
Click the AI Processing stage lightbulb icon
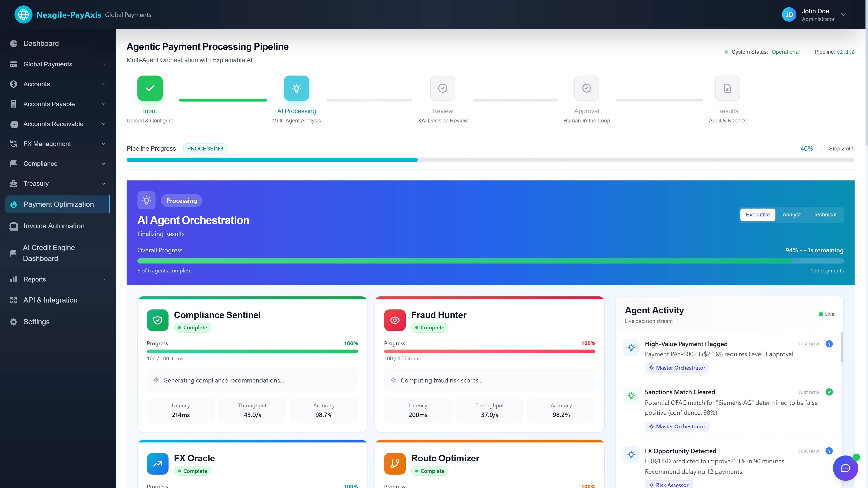click(x=297, y=88)
